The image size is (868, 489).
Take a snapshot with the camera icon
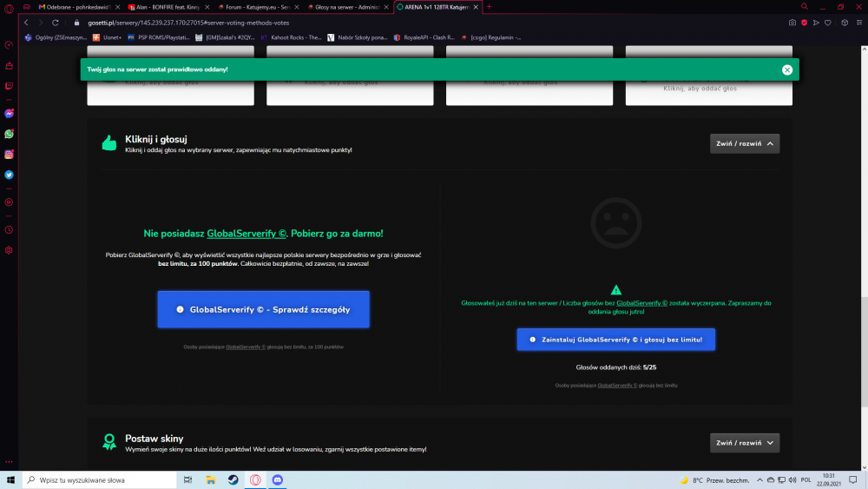pos(792,23)
